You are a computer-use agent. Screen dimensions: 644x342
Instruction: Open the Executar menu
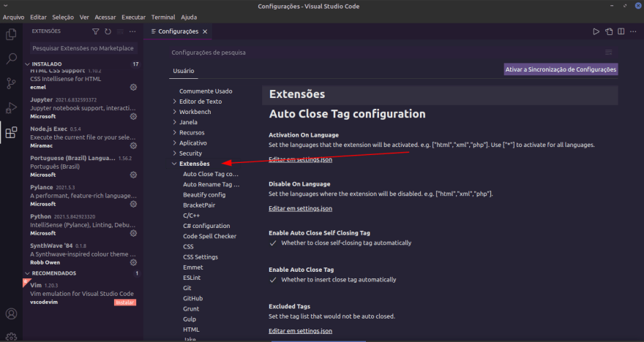[x=133, y=18]
